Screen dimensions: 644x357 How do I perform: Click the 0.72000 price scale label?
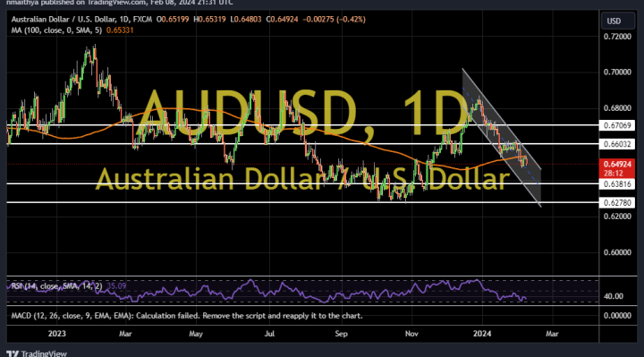(x=617, y=37)
